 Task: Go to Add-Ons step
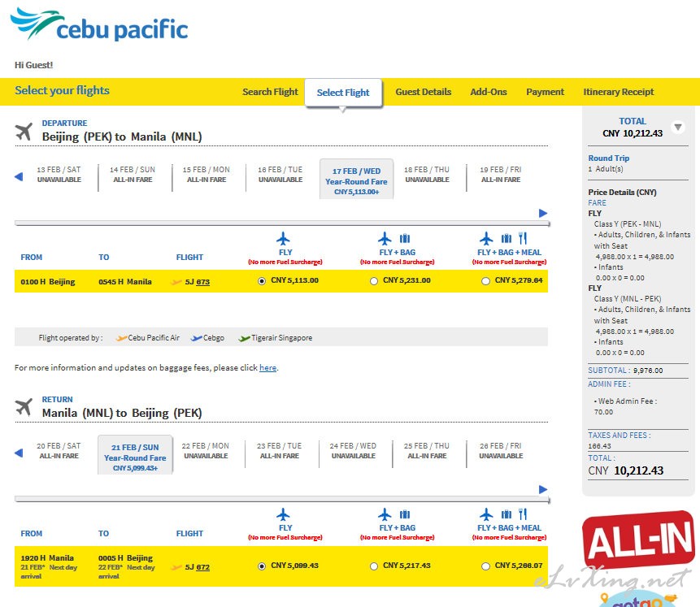click(x=489, y=92)
